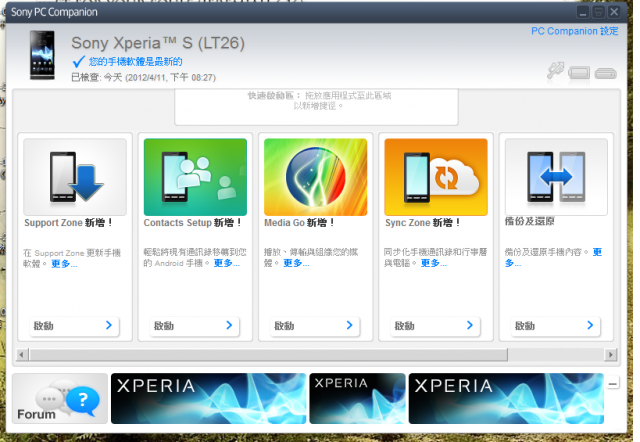Launch Media Go with its start button

[x=315, y=326]
